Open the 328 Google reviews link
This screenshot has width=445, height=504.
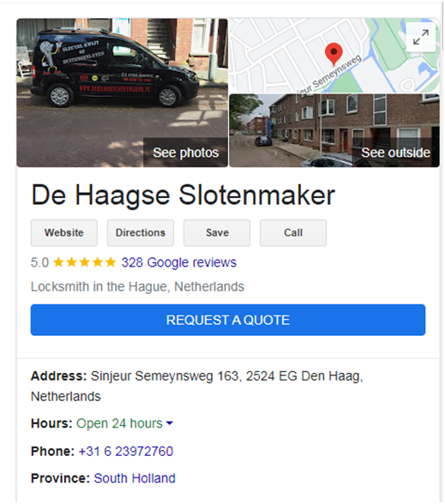(x=178, y=262)
